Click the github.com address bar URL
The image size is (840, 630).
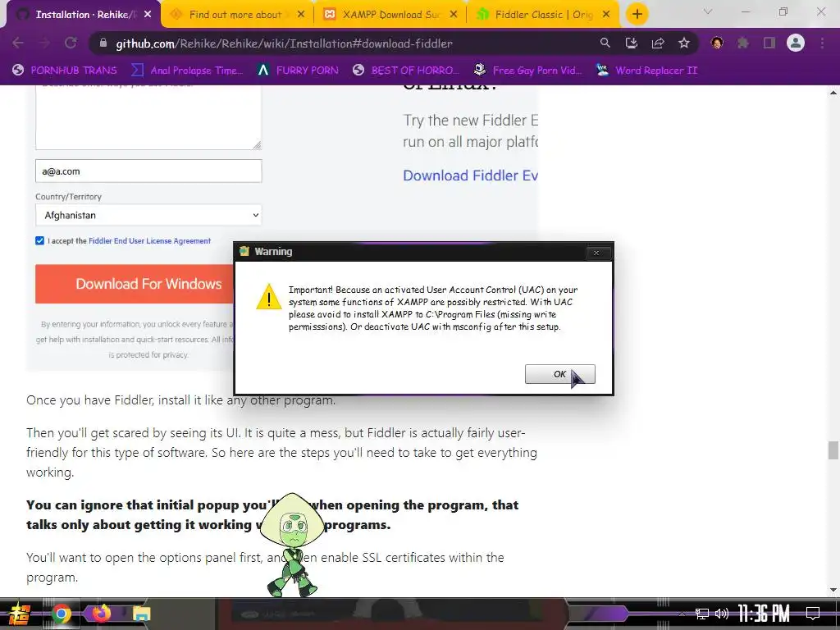(x=284, y=43)
